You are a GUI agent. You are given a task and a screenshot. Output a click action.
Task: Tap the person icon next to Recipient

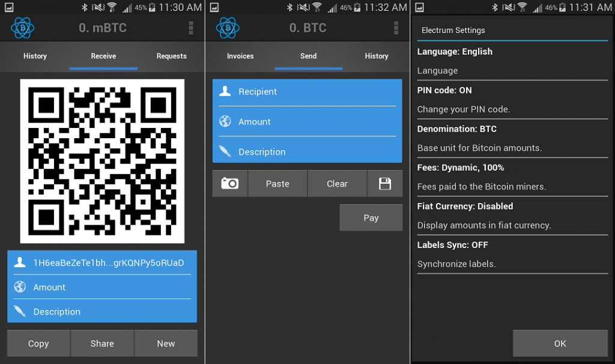point(225,91)
